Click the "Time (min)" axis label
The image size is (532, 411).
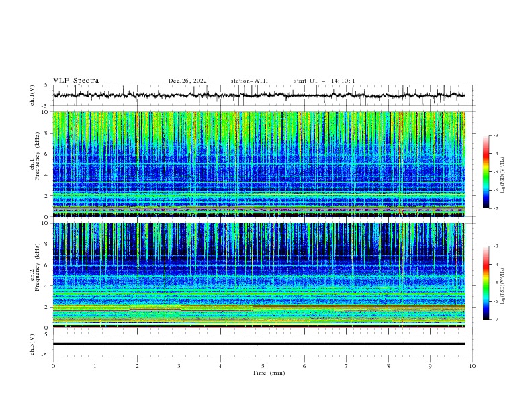click(x=269, y=373)
